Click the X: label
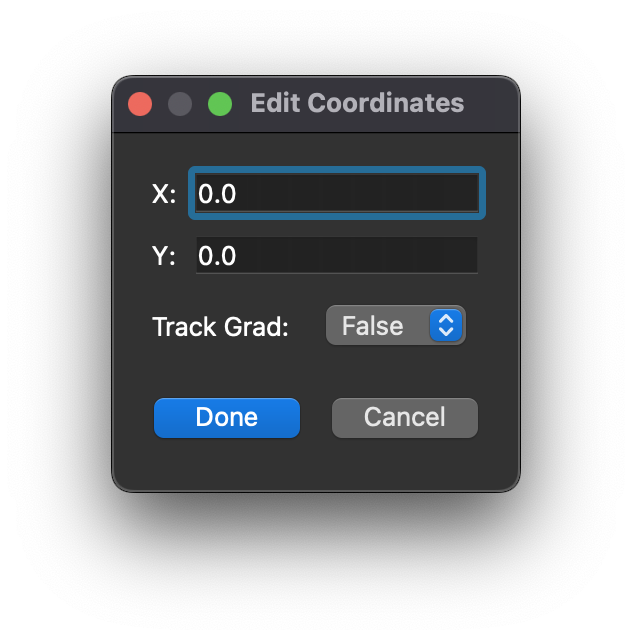 pyautogui.click(x=164, y=193)
